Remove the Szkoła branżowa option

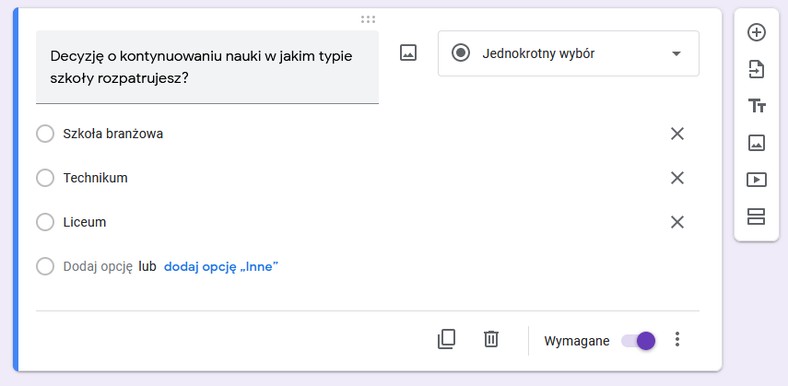677,134
